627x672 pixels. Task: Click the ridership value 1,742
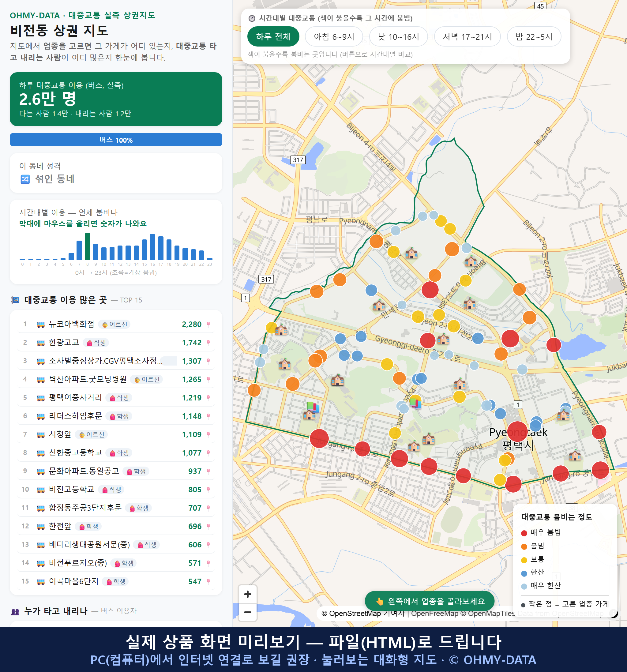(x=192, y=343)
